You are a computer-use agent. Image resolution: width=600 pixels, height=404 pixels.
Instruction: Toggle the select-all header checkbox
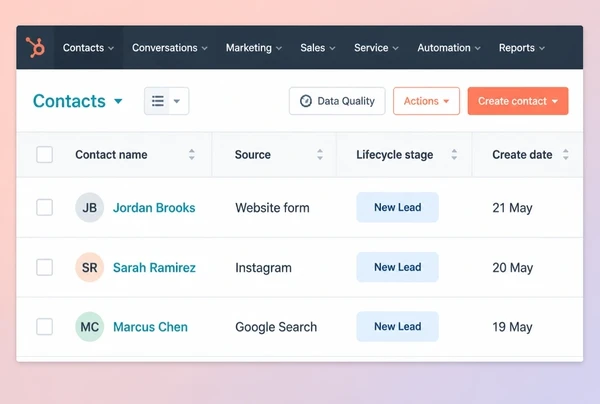[44, 155]
